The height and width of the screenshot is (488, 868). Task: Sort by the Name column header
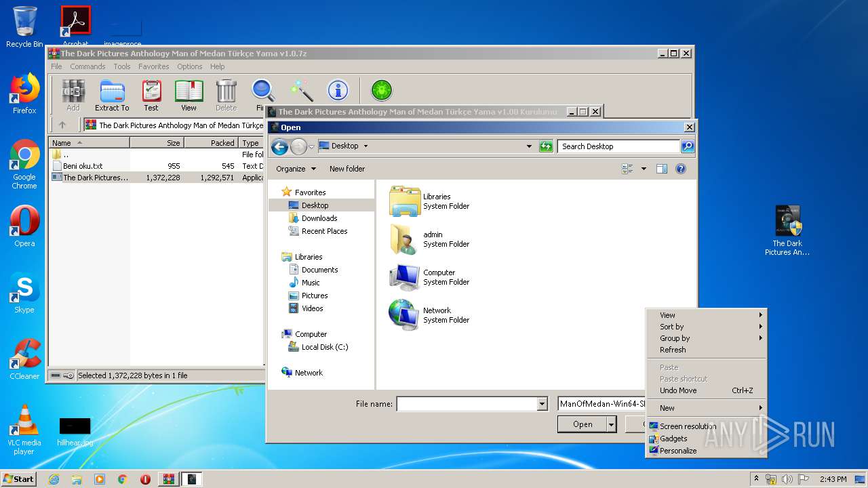(x=89, y=143)
